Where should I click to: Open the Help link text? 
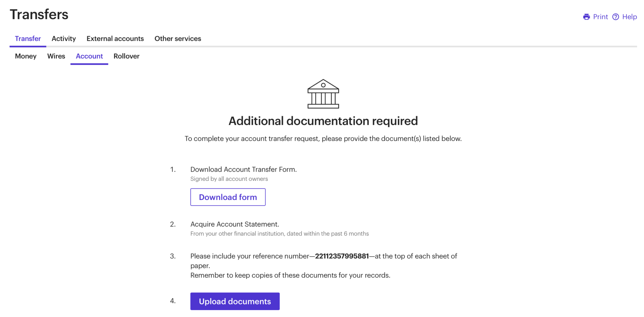pos(629,17)
